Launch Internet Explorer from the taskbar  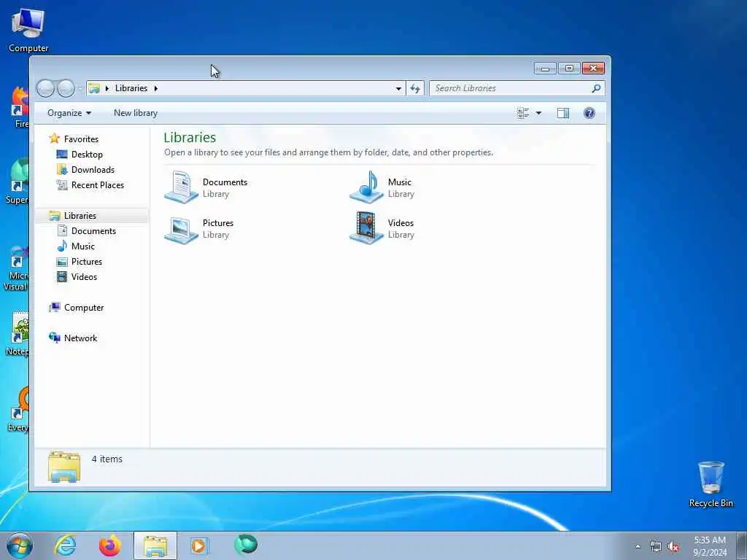pos(65,545)
